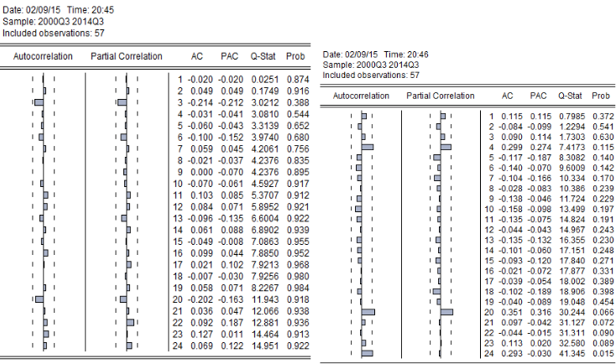The image size is (616, 364).
Task: Select the Q-Stat value 9.6009
Action: click(572, 168)
